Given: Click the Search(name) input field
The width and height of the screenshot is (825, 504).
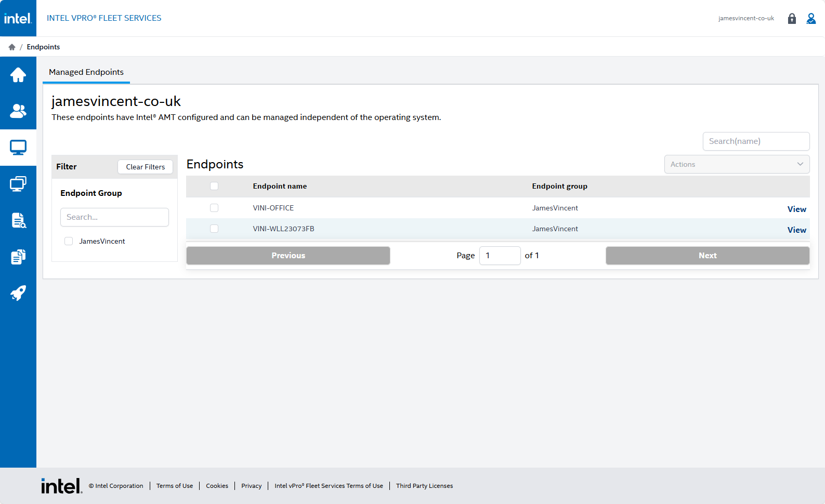Looking at the screenshot, I should (x=756, y=141).
